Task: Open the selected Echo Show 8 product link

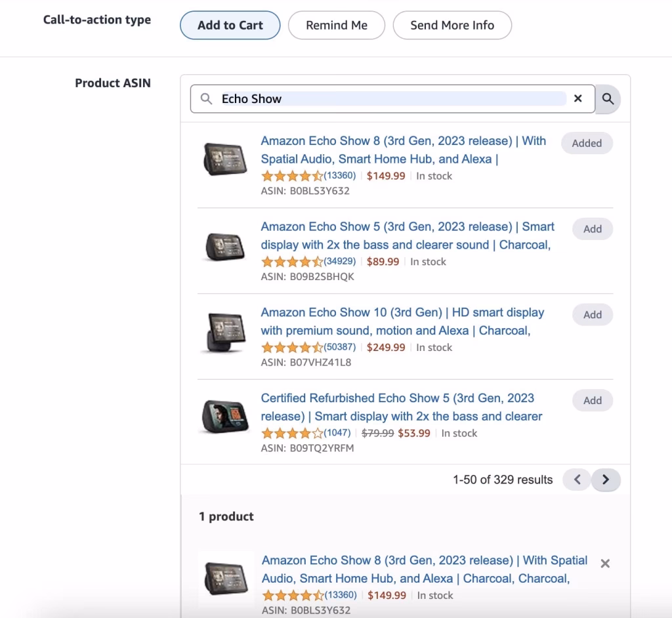Action: click(x=425, y=569)
